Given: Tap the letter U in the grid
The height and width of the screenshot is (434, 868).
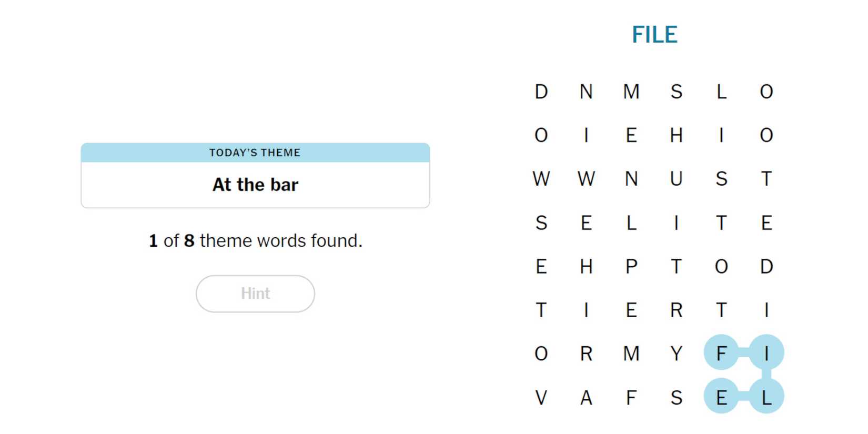Looking at the screenshot, I should [676, 179].
